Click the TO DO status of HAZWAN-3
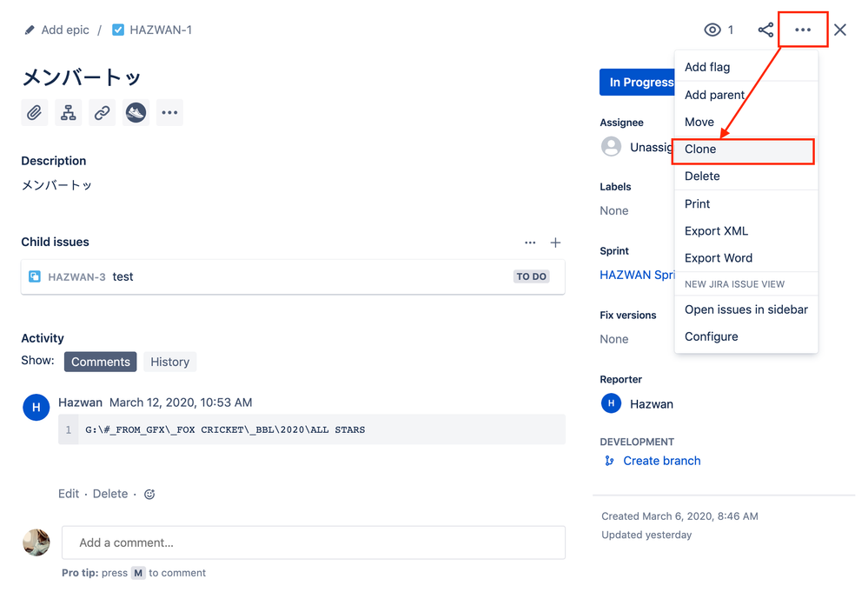The image size is (868, 612). pos(532,276)
